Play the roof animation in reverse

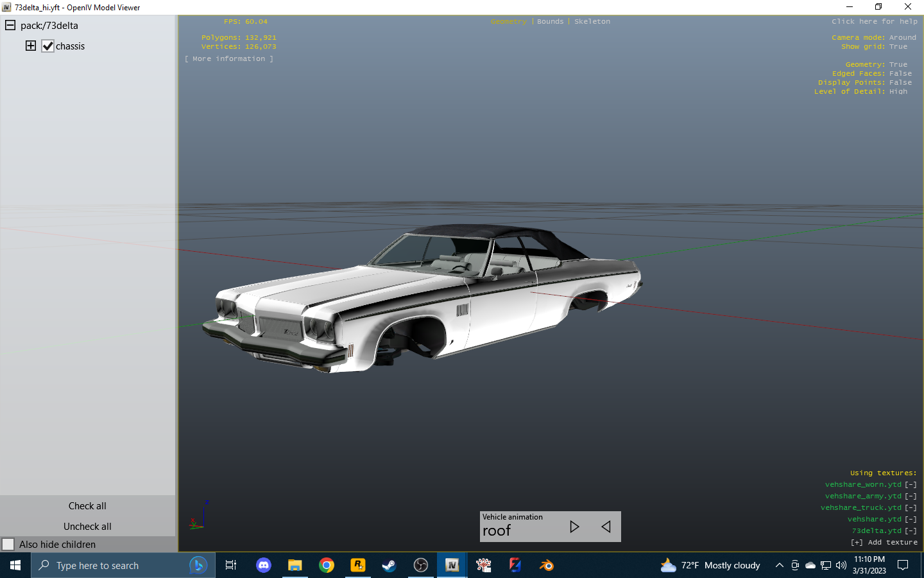[606, 527]
